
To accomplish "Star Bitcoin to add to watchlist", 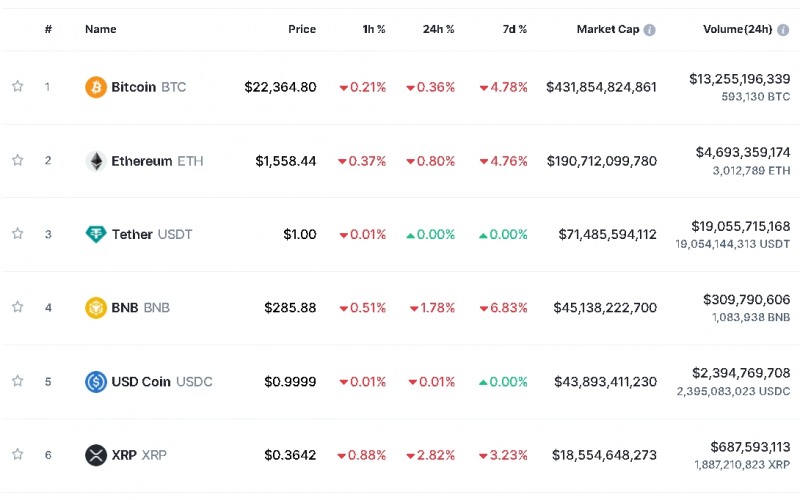I will (17, 87).
